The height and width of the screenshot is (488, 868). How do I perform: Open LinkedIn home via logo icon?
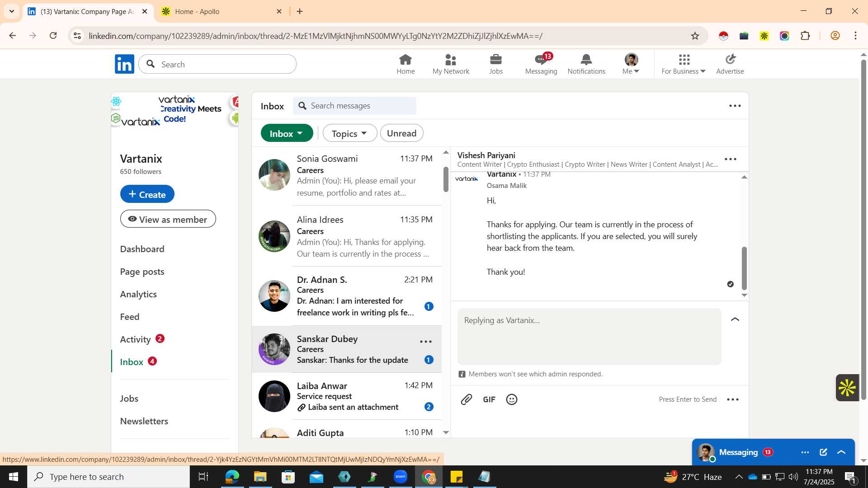pyautogui.click(x=124, y=64)
